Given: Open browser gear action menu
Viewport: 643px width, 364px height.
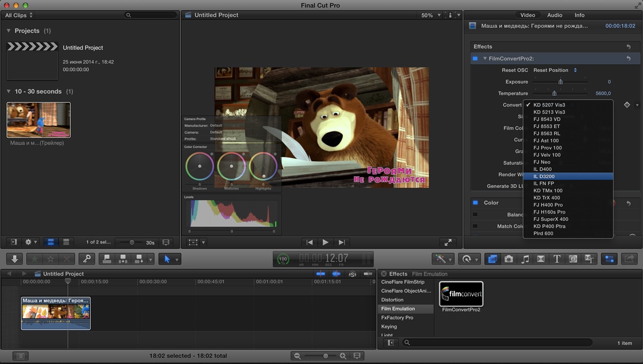Looking at the screenshot, I should (31, 242).
